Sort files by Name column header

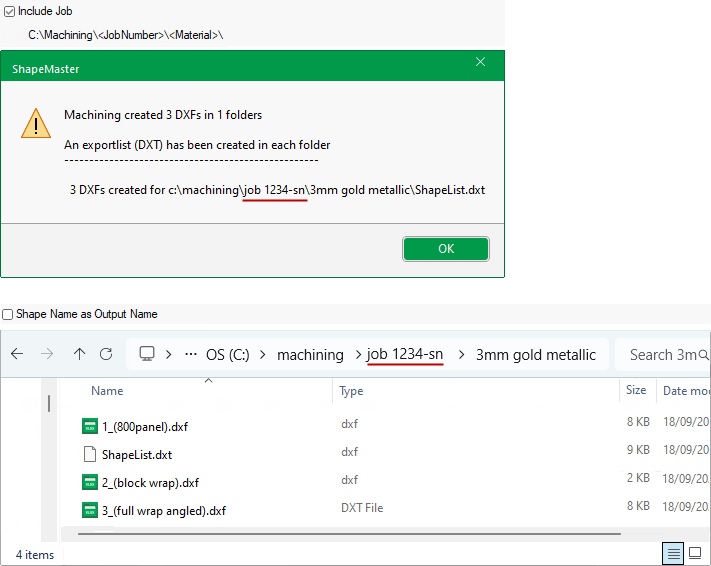click(x=107, y=391)
